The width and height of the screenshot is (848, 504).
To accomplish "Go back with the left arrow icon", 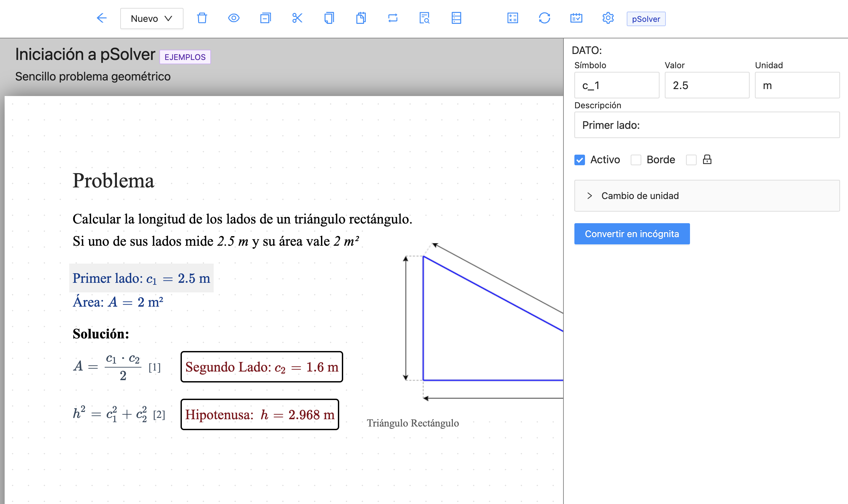I will [102, 18].
